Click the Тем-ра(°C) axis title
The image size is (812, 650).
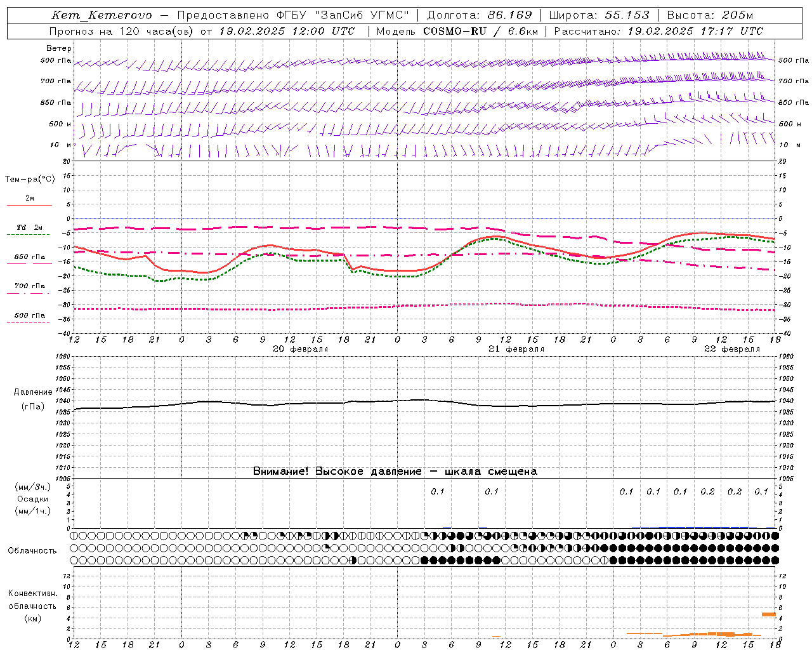click(30, 180)
